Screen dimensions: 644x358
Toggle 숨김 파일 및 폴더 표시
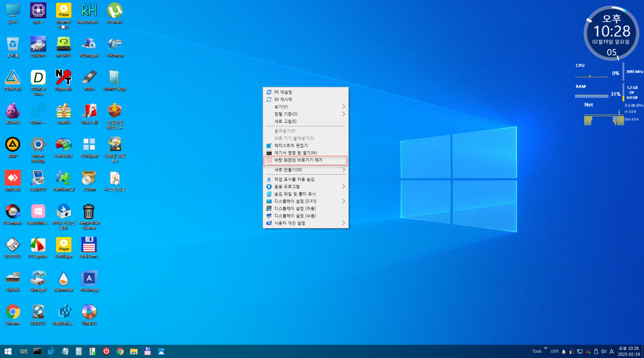(305, 194)
